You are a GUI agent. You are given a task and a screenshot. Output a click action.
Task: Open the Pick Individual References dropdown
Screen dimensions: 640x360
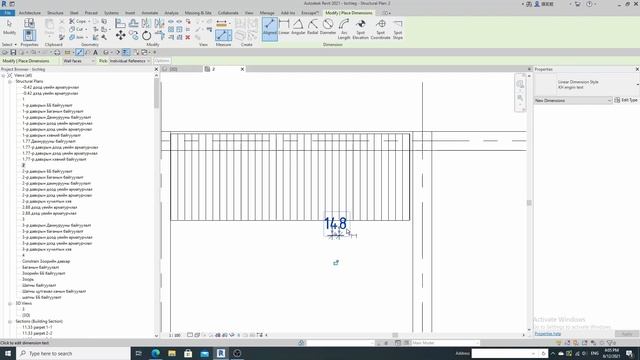pyautogui.click(x=129, y=61)
